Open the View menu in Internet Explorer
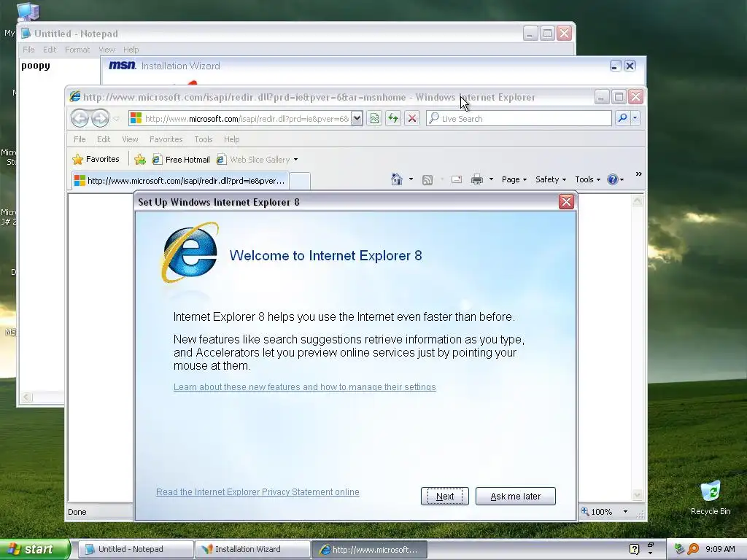 tap(130, 139)
